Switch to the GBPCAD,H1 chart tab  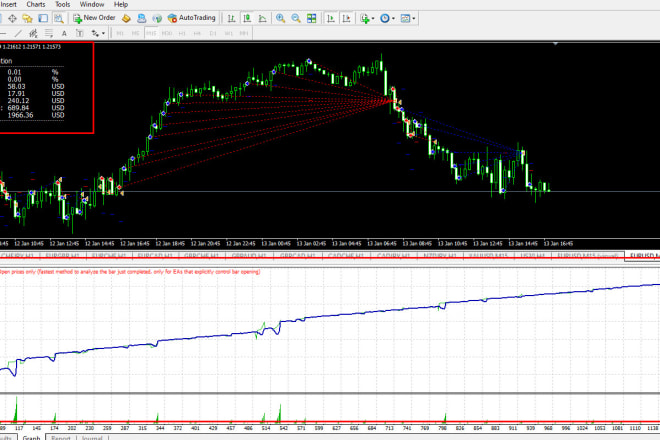coord(298,256)
